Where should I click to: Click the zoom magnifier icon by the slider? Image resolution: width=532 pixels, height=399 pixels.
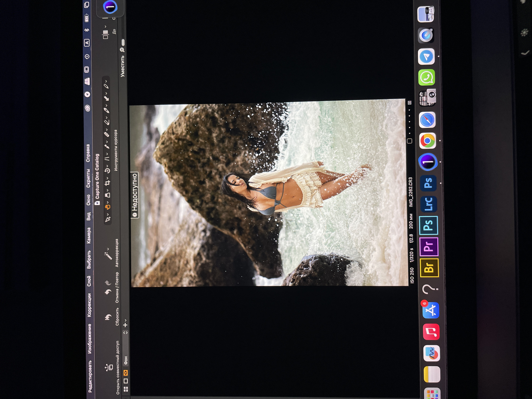click(122, 50)
